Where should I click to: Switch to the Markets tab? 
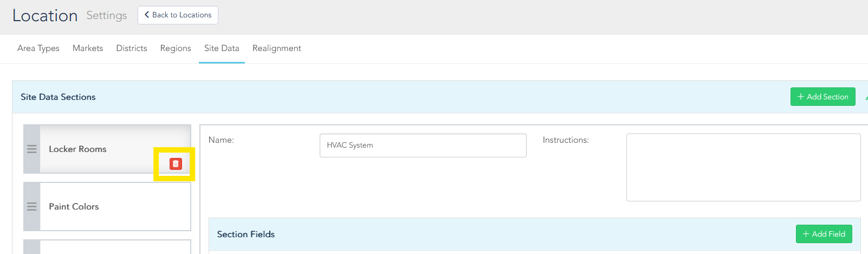(x=88, y=48)
